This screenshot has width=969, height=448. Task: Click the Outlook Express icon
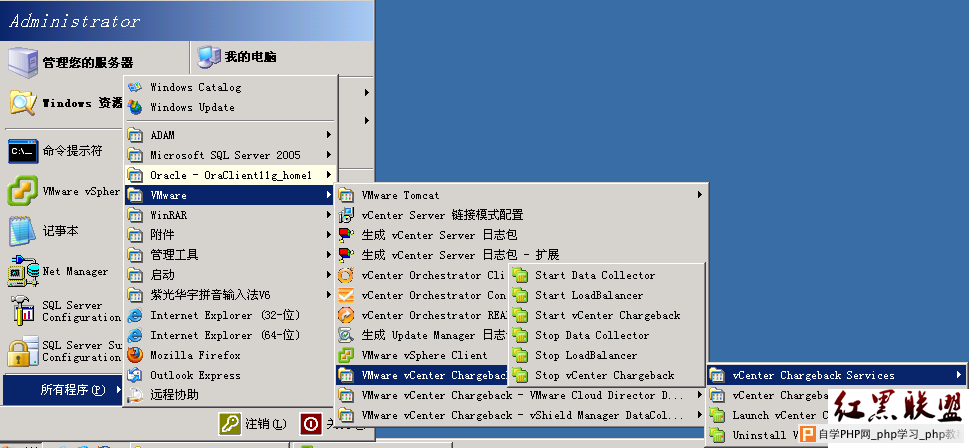click(135, 374)
